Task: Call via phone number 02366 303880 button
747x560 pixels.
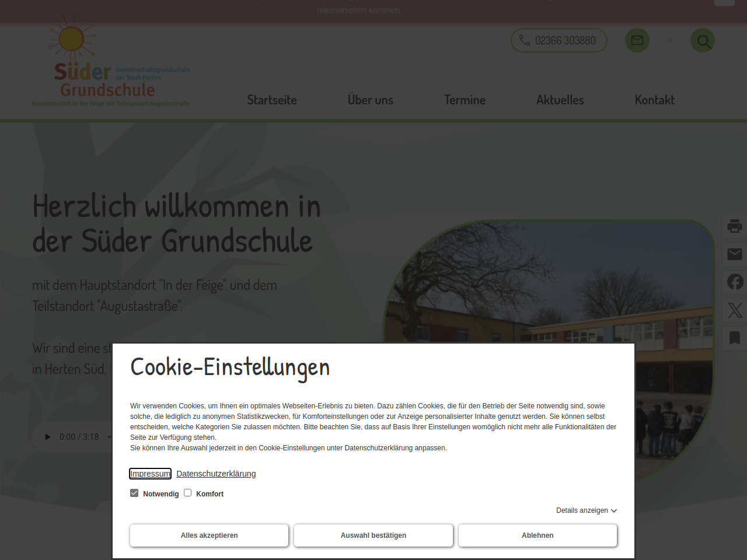Action: point(559,41)
